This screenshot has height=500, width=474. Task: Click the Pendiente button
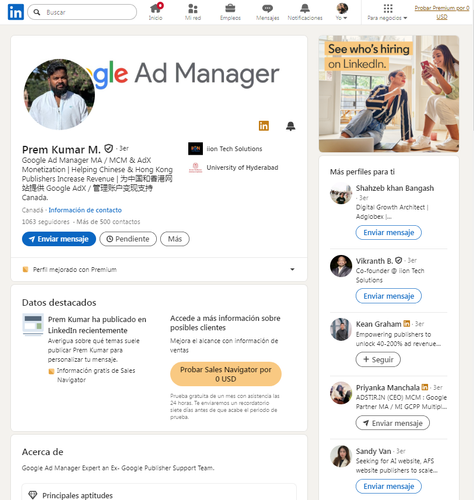coord(128,239)
